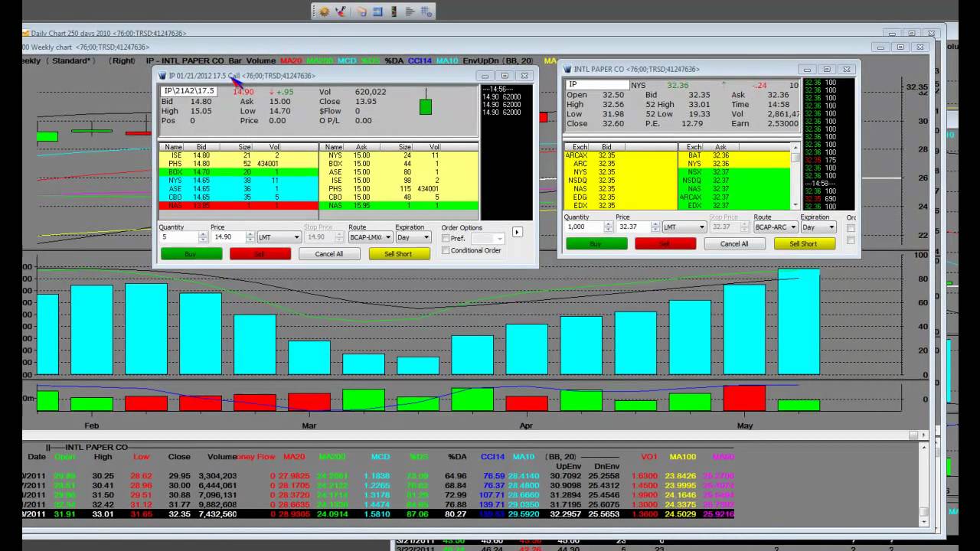The height and width of the screenshot is (551, 980).
Task: Select the ARC 32.35 bid row
Action: [620, 163]
